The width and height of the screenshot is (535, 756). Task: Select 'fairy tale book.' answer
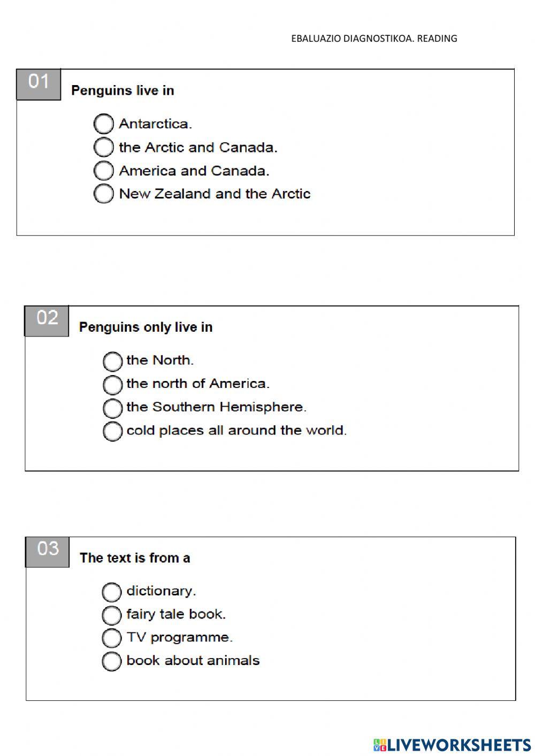click(112, 615)
